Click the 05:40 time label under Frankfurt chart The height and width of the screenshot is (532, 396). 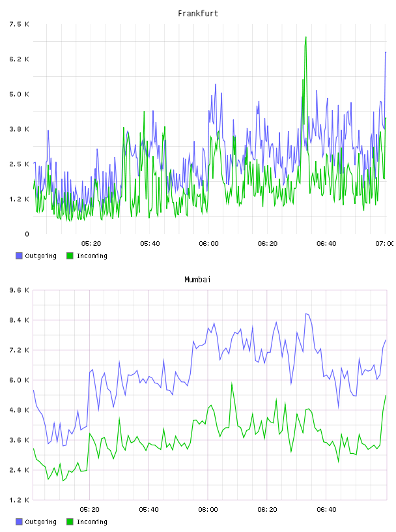click(x=150, y=243)
